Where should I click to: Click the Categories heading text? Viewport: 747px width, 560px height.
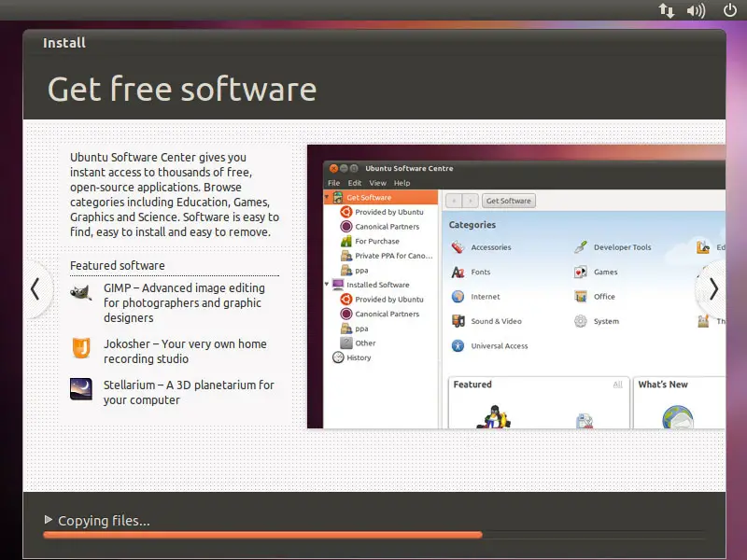(472, 225)
